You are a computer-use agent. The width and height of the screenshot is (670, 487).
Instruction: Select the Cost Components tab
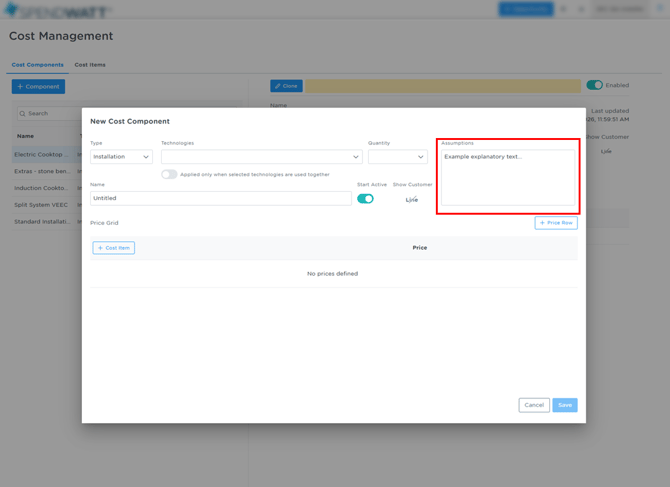tap(38, 65)
